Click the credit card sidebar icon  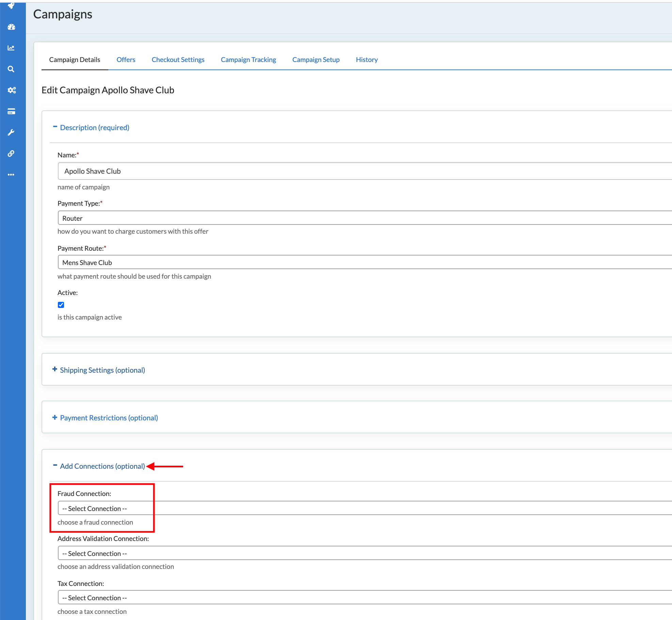click(x=11, y=111)
